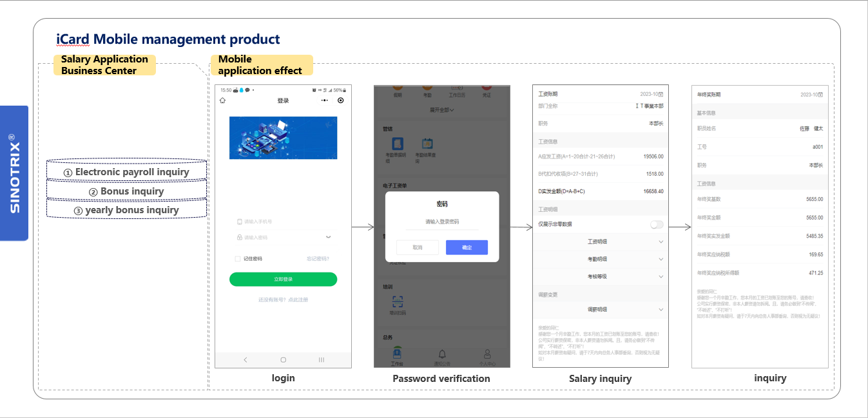This screenshot has width=868, height=418.
Task: Click the 请输入登录密码 field in dialog
Action: [442, 222]
